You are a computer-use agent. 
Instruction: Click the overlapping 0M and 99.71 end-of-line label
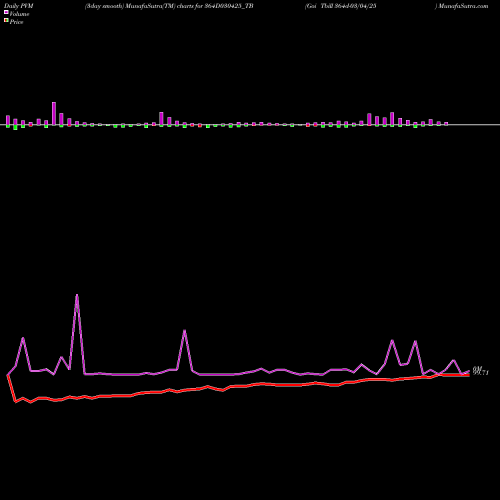point(480,371)
